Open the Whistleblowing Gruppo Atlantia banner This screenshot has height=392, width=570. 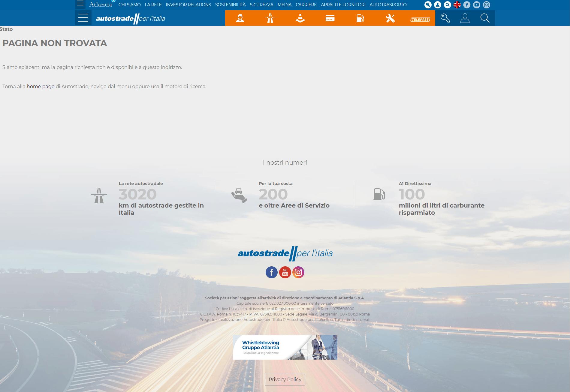tap(285, 347)
